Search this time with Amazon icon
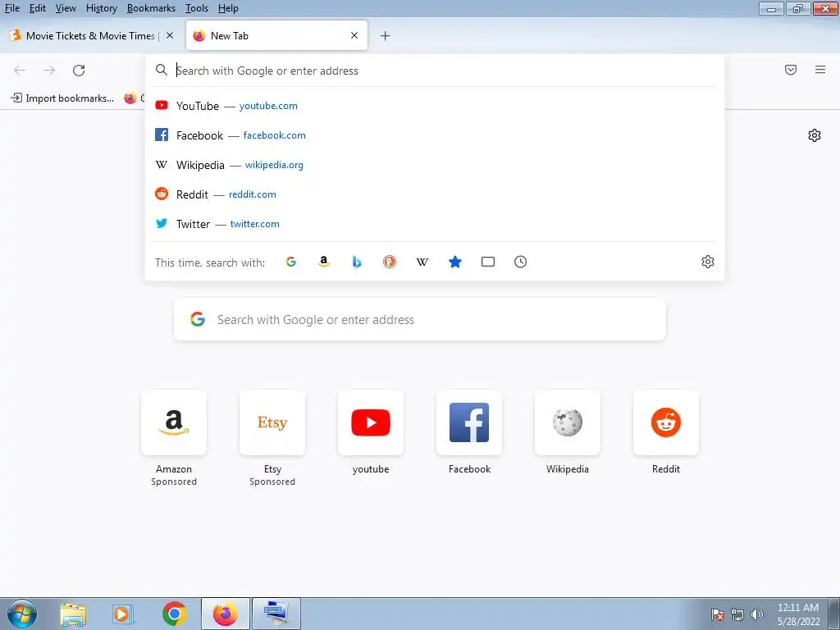The image size is (840, 630). click(323, 262)
